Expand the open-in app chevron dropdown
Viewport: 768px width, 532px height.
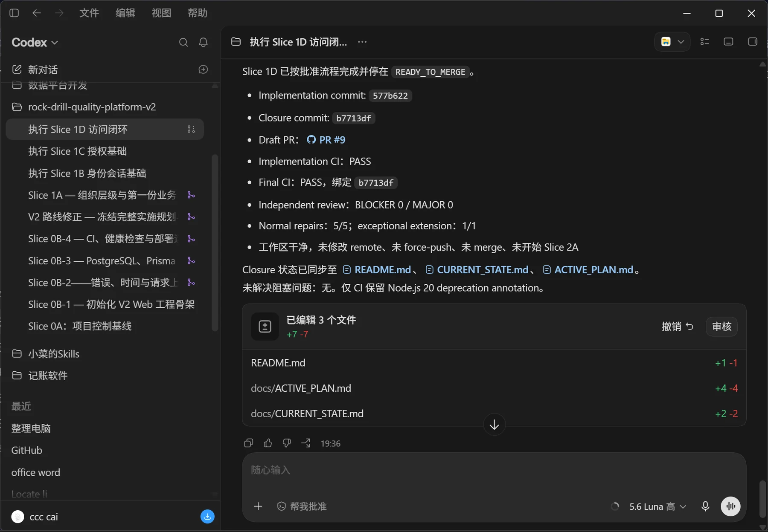pyautogui.click(x=681, y=42)
